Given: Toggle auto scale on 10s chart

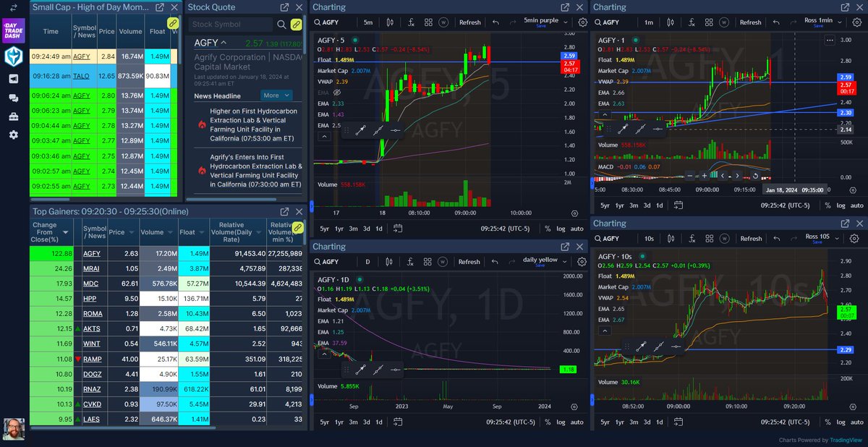Looking at the screenshot, I should [857, 422].
